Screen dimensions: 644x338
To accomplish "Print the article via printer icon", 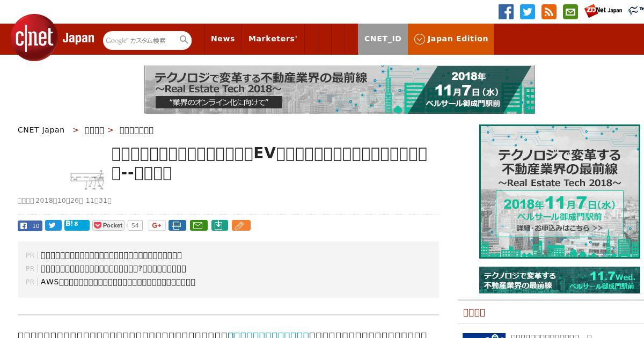I will 177,225.
